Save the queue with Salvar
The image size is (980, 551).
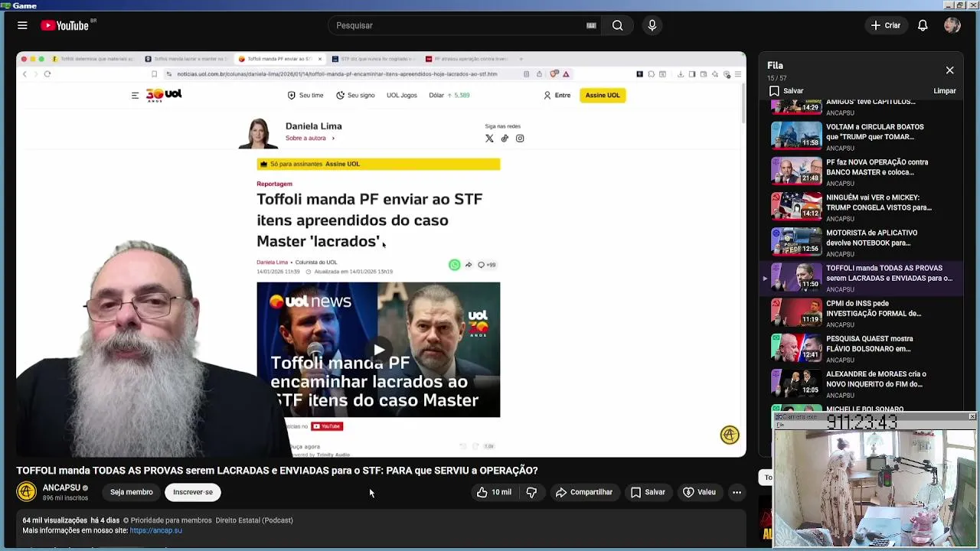786,90
